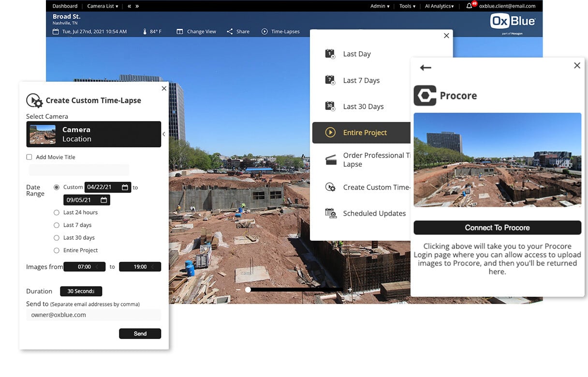
Task: Click the movie title input field
Action: [x=79, y=170]
